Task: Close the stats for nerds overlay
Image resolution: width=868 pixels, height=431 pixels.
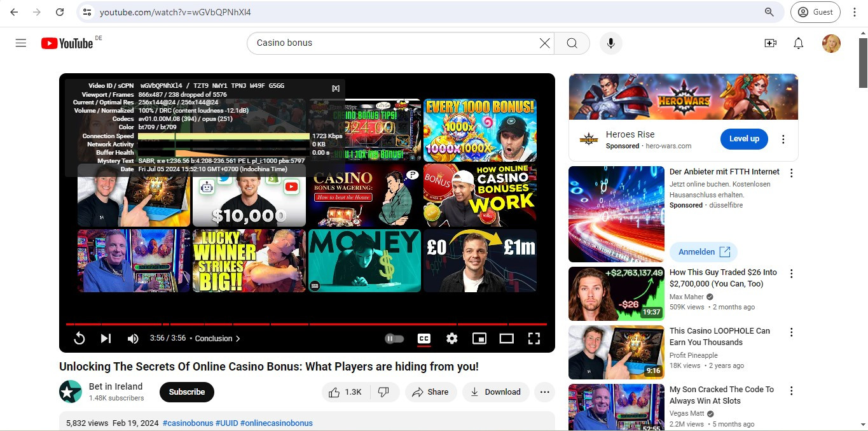Action: [336, 88]
